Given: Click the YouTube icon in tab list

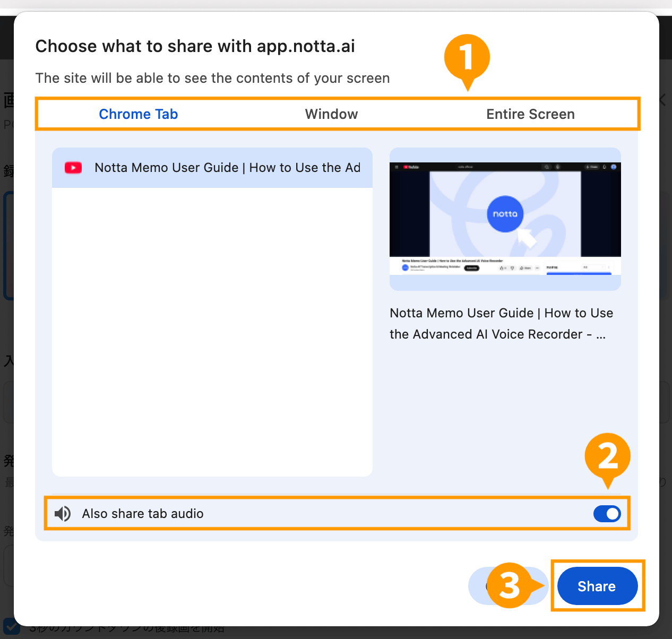Looking at the screenshot, I should (x=73, y=168).
